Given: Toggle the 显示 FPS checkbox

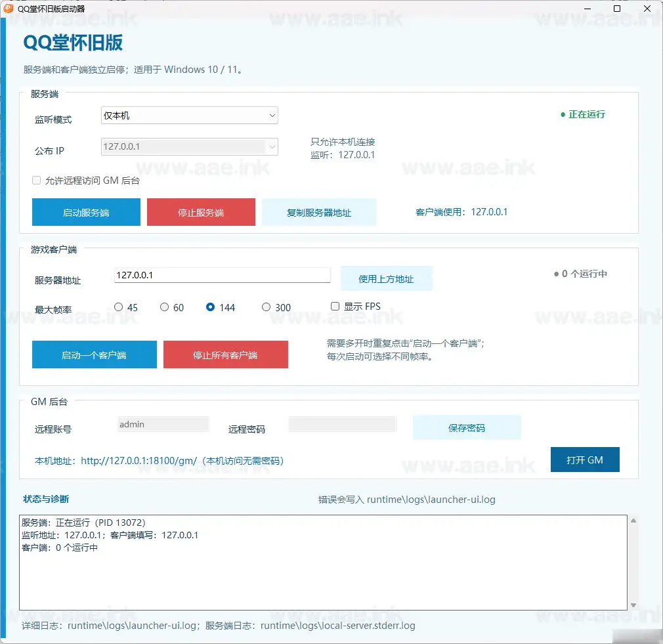Looking at the screenshot, I should point(335,306).
